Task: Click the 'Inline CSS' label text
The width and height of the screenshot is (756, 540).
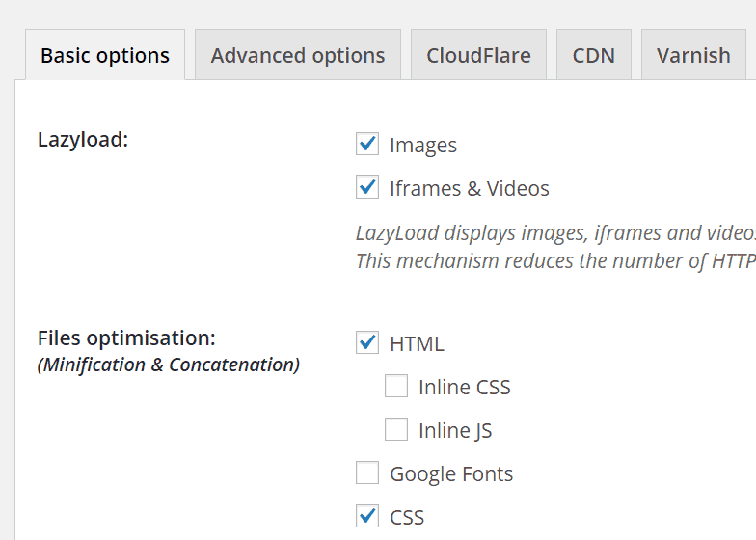Action: (464, 388)
